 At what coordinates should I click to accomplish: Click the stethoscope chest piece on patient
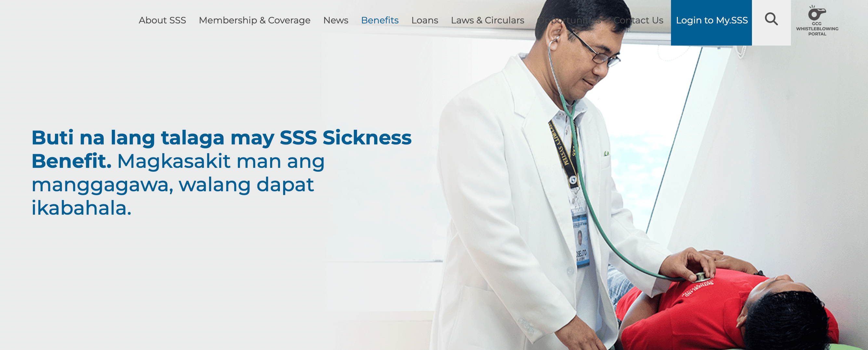(x=702, y=277)
